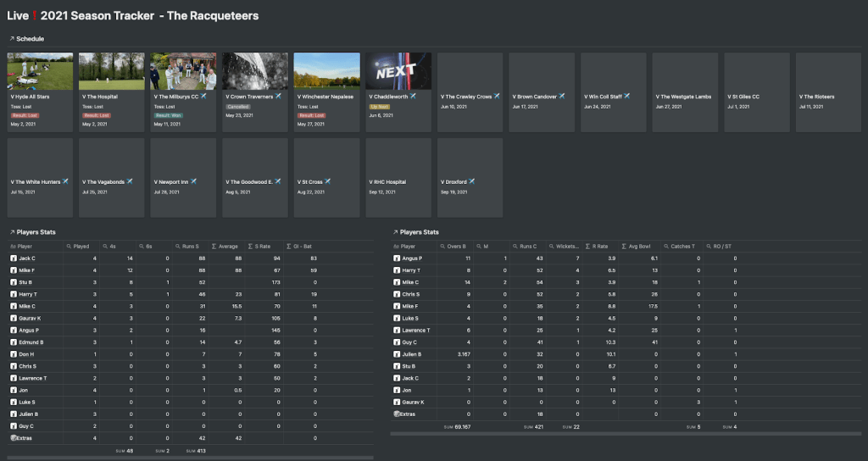Screen dimensions: 868x461
Task: Click the sigma icon on the S Rate column
Action: 251,246
